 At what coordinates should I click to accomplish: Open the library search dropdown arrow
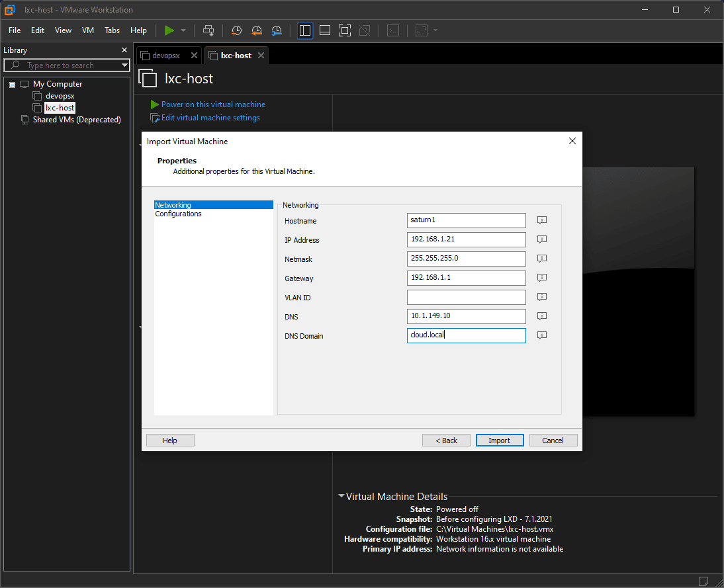tap(124, 65)
